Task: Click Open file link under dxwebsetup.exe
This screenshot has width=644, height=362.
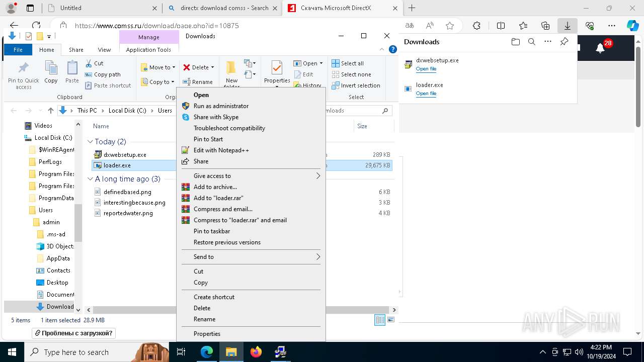Action: coord(426,69)
